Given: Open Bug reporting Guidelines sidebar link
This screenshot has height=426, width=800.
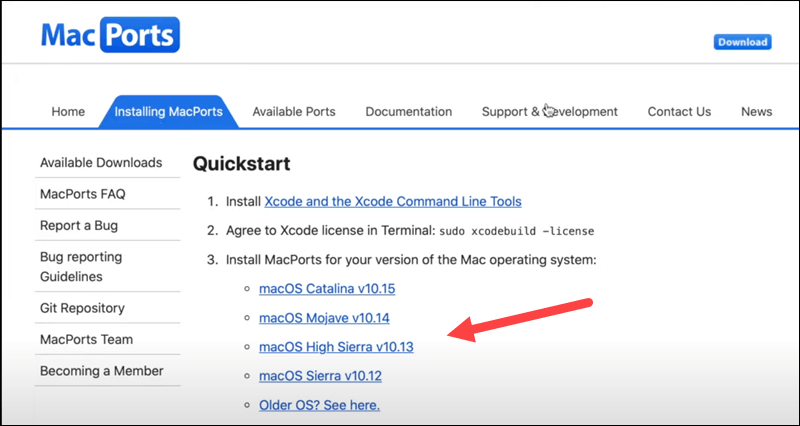Looking at the screenshot, I should pyautogui.click(x=81, y=267).
